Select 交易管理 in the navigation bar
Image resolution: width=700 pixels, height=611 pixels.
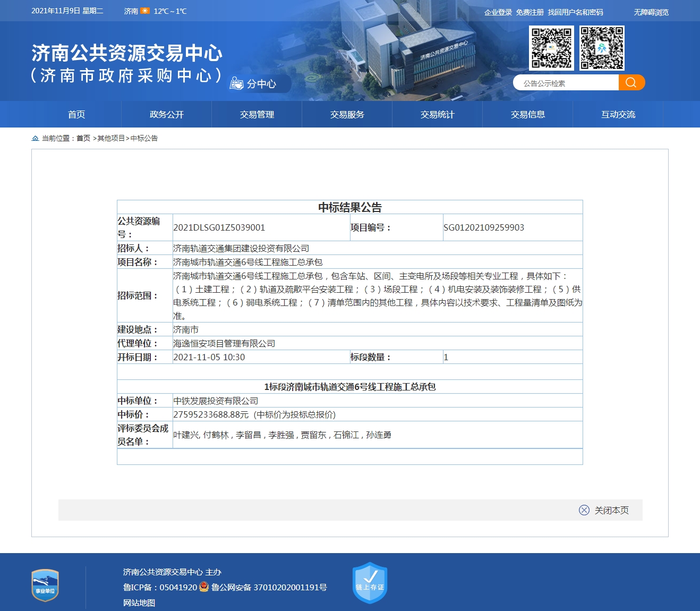pos(257,114)
